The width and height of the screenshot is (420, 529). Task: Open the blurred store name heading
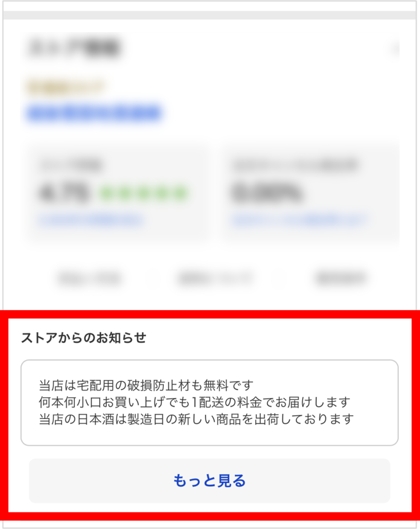point(74,48)
